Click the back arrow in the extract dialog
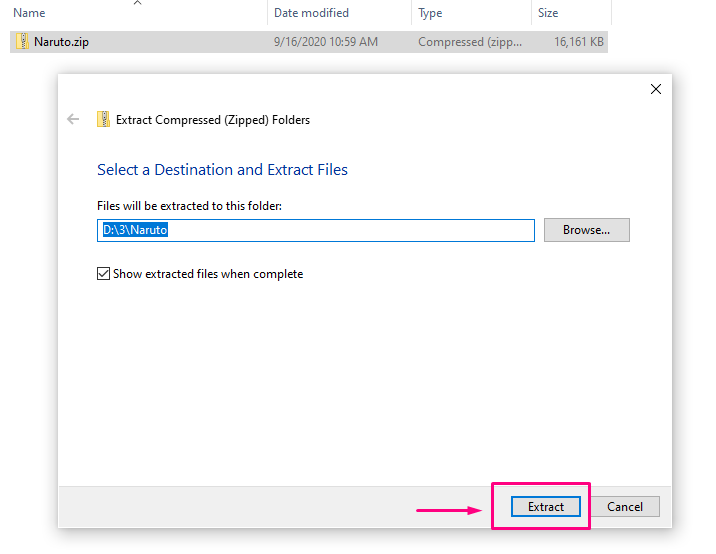The image size is (716, 554). click(73, 120)
